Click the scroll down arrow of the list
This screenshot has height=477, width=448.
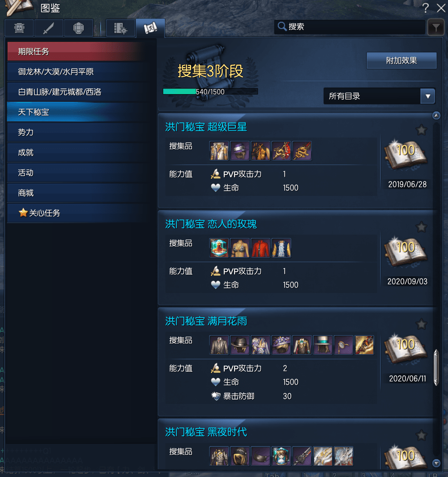tap(436, 463)
